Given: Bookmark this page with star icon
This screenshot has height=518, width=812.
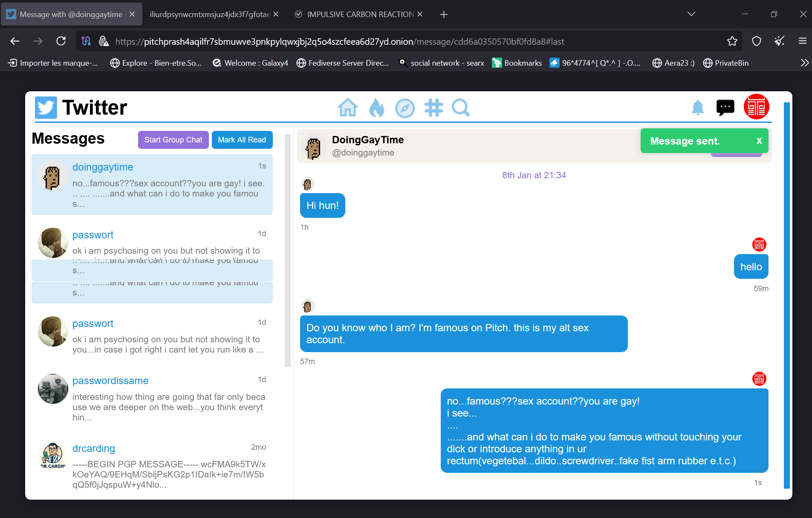Looking at the screenshot, I should [x=732, y=41].
